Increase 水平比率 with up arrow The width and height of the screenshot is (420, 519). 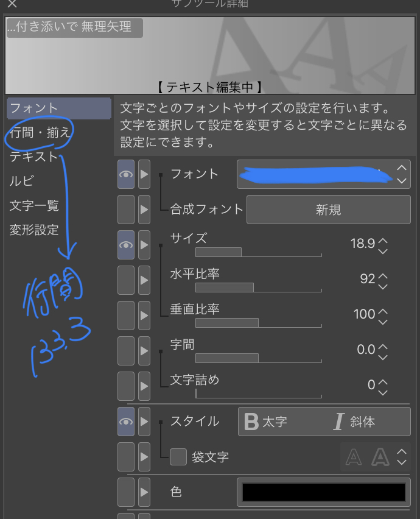(x=383, y=276)
